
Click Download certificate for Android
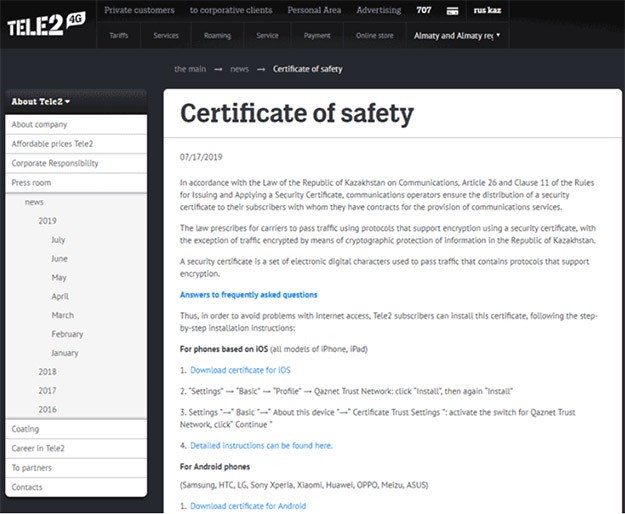tap(248, 506)
